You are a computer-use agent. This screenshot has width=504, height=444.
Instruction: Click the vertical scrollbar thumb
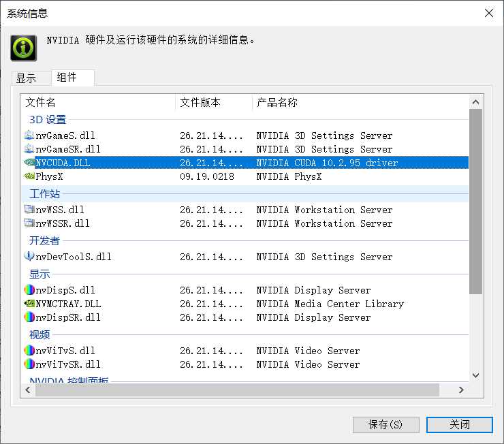tap(475, 202)
